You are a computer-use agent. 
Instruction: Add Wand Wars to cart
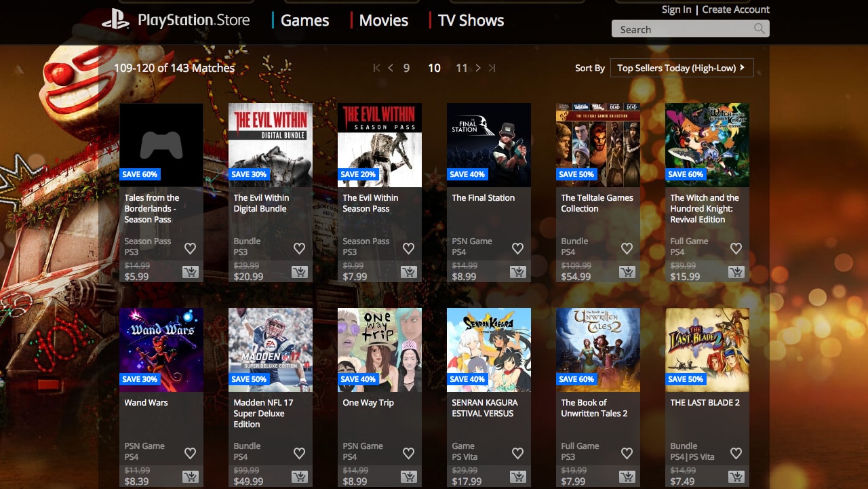click(190, 477)
